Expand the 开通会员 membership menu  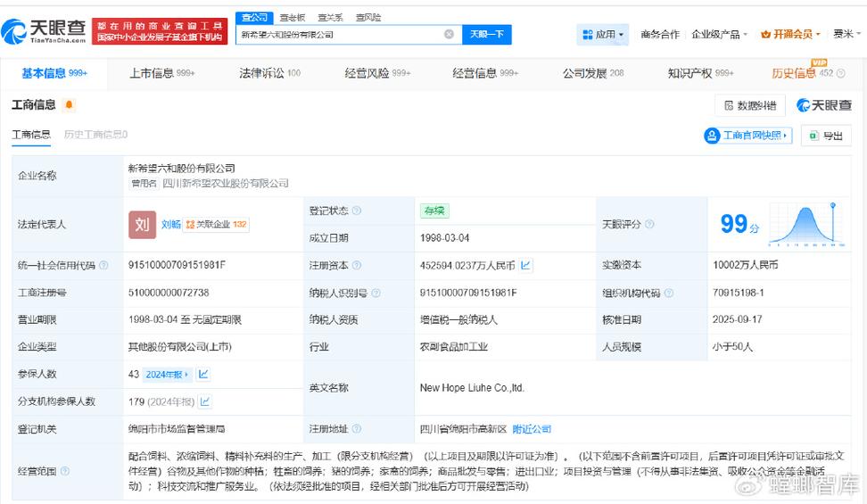pyautogui.click(x=790, y=34)
